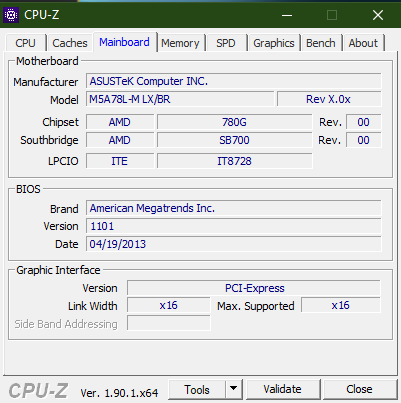The height and width of the screenshot is (403, 401).
Task: Open the Tools dropdown arrow
Action: click(x=234, y=389)
